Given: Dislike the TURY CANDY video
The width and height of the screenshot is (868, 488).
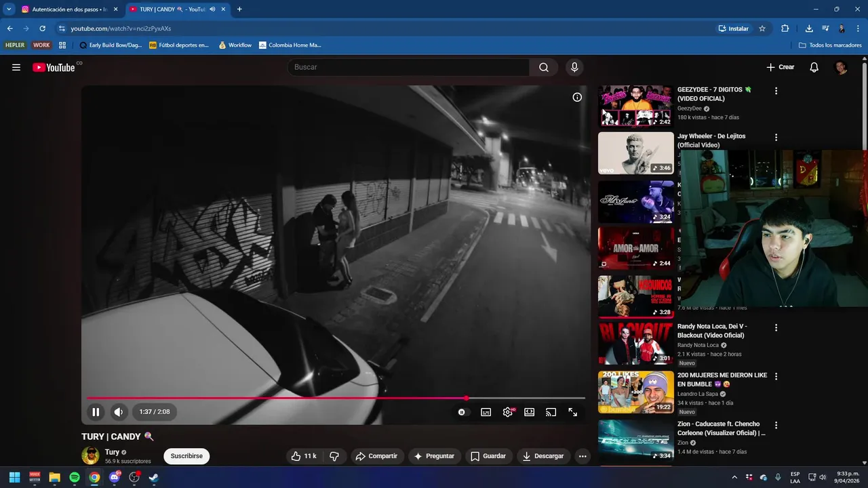Looking at the screenshot, I should coord(334,456).
